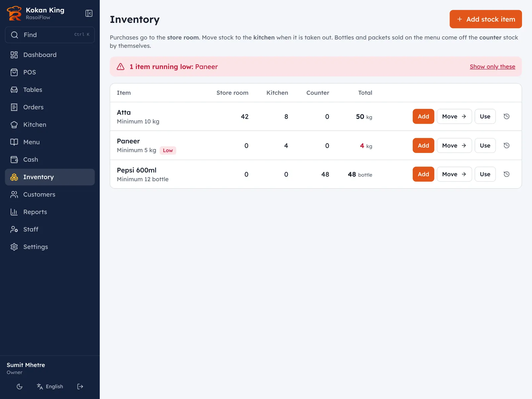The image size is (532, 399).
Task: Move Atta stock to kitchen
Action: click(x=454, y=116)
